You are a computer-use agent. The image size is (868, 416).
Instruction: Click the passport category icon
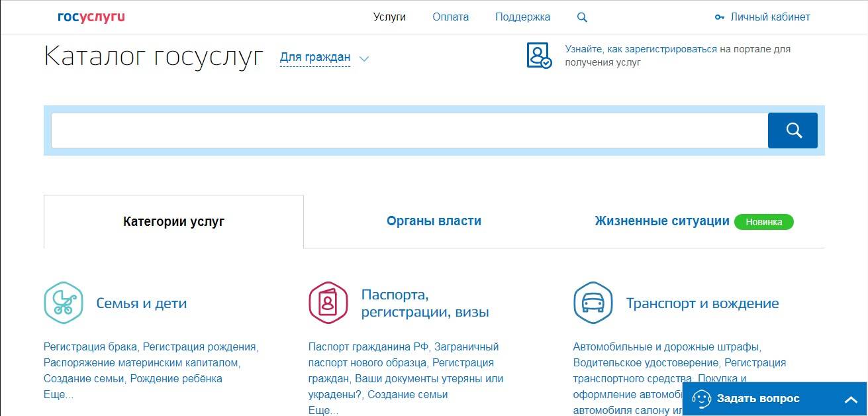click(328, 303)
